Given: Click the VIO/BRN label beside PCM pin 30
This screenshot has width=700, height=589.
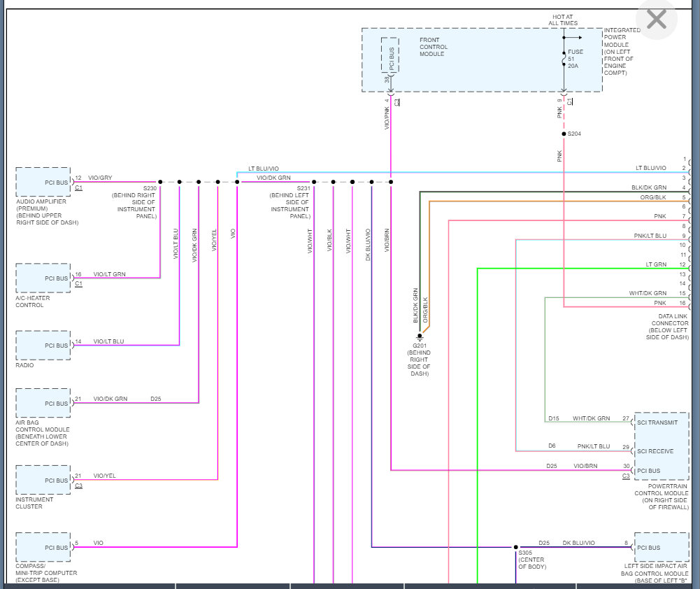Looking at the screenshot, I should tap(585, 466).
